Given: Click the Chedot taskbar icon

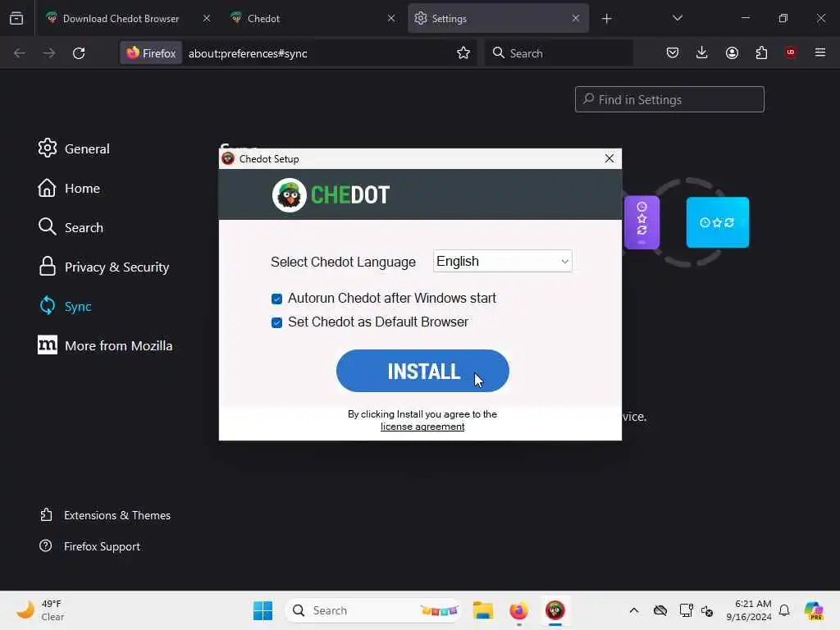Looking at the screenshot, I should click(555, 610).
